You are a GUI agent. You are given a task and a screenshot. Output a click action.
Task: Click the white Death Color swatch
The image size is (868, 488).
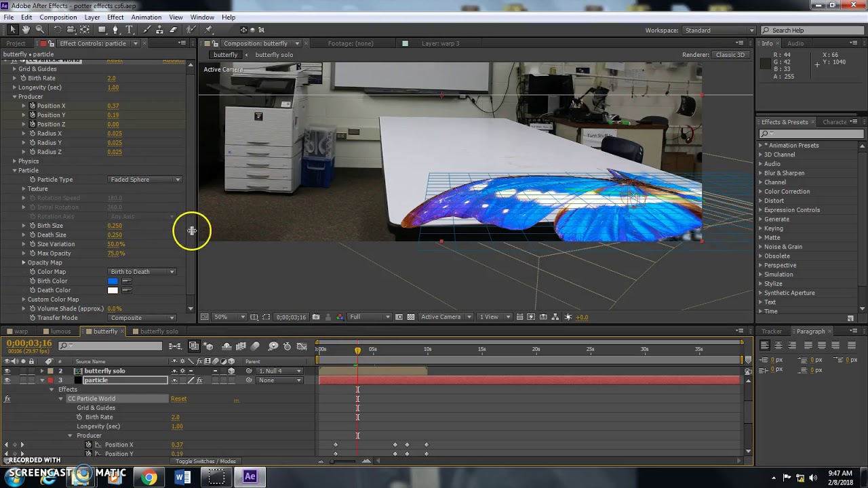(x=113, y=290)
